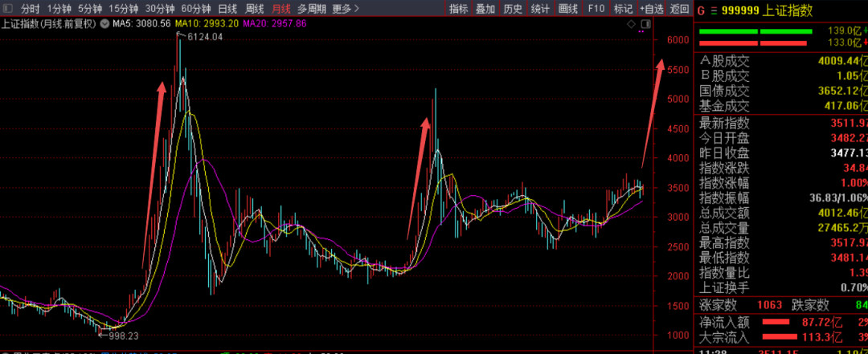Screen dimensions: 868x354
Task: Open the green list icon beside 999999
Action: point(713,10)
